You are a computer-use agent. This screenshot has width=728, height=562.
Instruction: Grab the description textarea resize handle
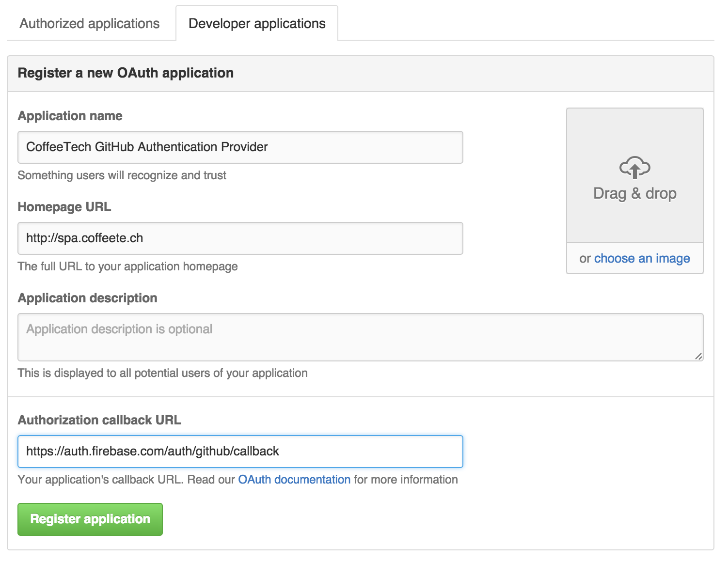tap(698, 356)
